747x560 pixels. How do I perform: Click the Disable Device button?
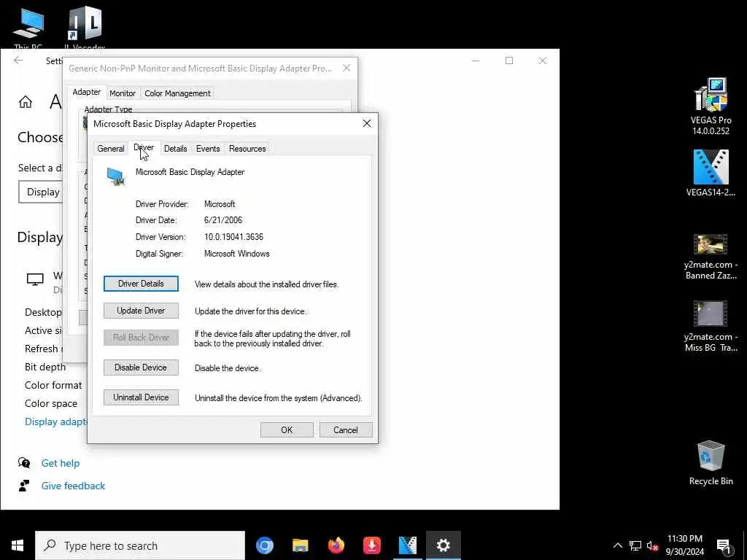coord(141,367)
